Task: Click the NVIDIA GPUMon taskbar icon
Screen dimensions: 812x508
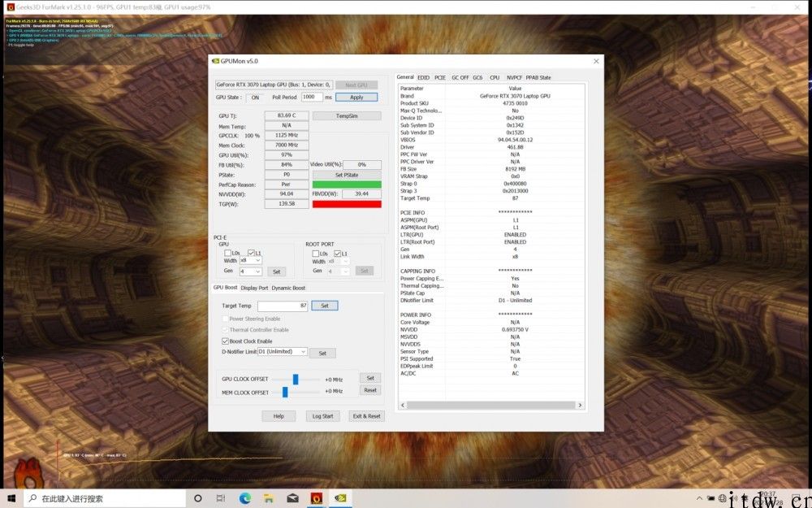Action: [x=340, y=498]
